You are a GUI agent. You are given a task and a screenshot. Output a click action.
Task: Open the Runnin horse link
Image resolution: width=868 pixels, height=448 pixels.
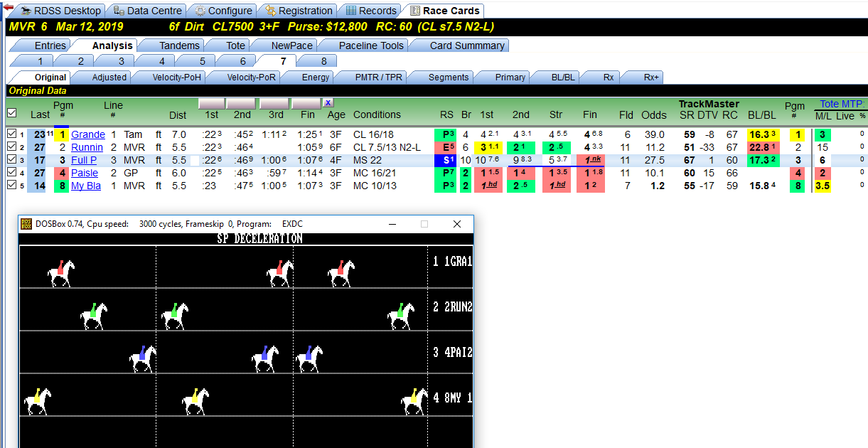87,147
